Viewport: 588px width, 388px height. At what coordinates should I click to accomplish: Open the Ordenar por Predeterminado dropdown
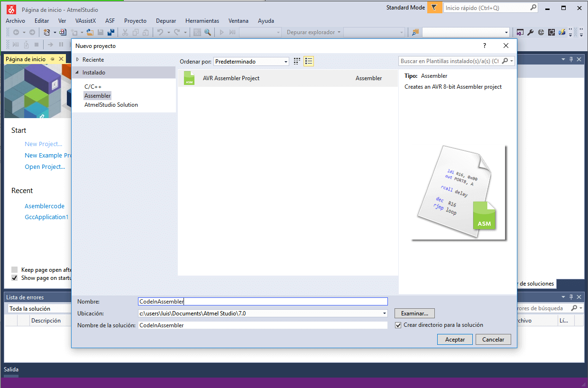(251, 62)
